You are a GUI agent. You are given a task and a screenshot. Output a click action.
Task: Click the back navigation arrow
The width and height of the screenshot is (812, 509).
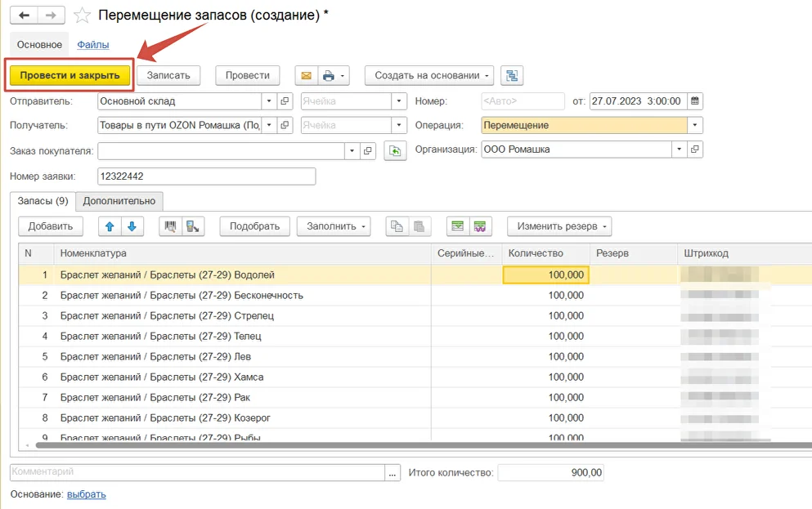pyautogui.click(x=24, y=16)
